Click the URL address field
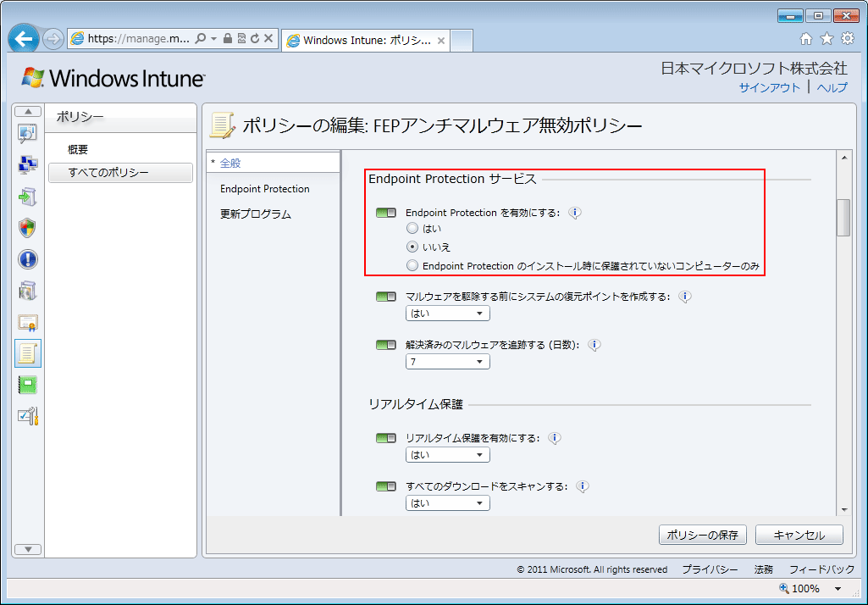 coord(138,39)
